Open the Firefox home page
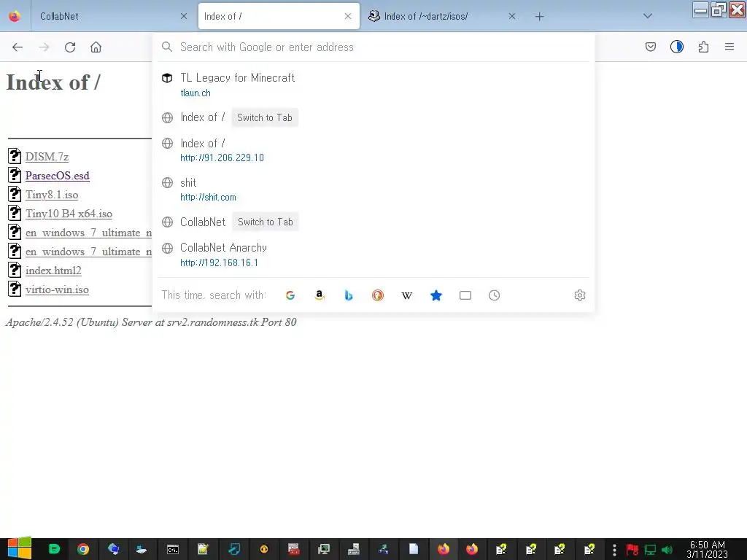The height and width of the screenshot is (560, 747). click(x=96, y=47)
